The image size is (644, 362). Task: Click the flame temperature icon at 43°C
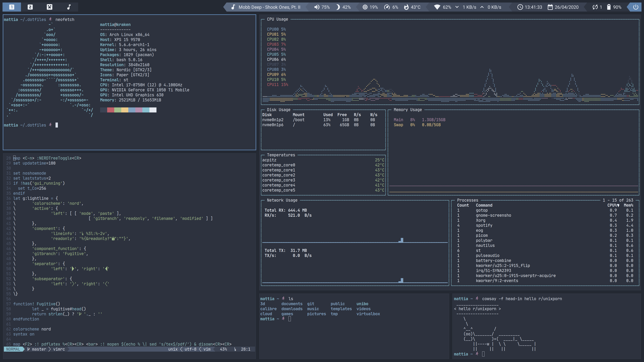point(406,7)
